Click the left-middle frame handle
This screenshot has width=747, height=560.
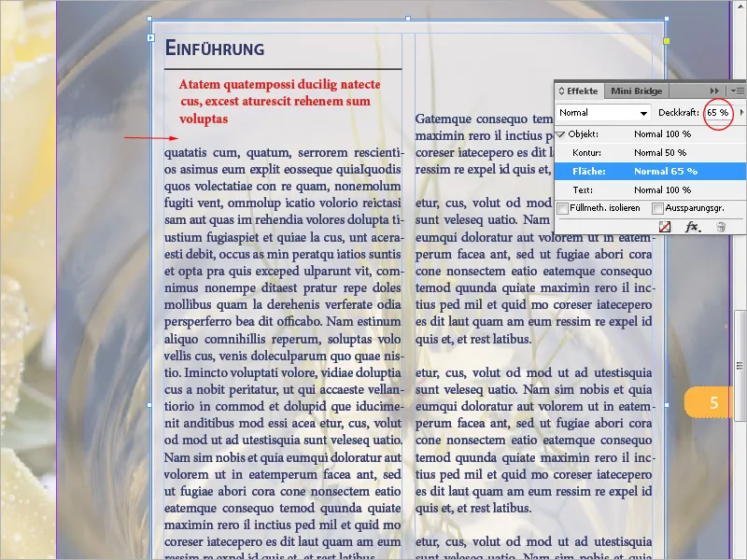149,405
